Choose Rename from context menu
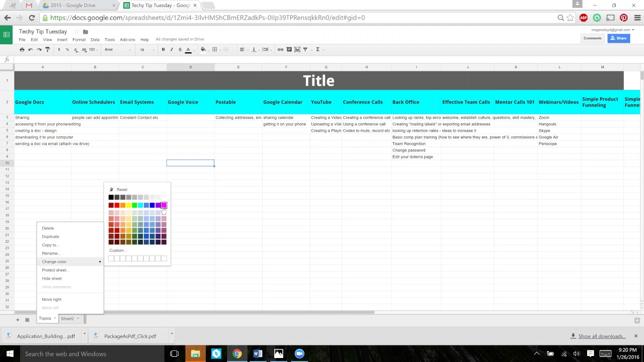 click(70, 253)
